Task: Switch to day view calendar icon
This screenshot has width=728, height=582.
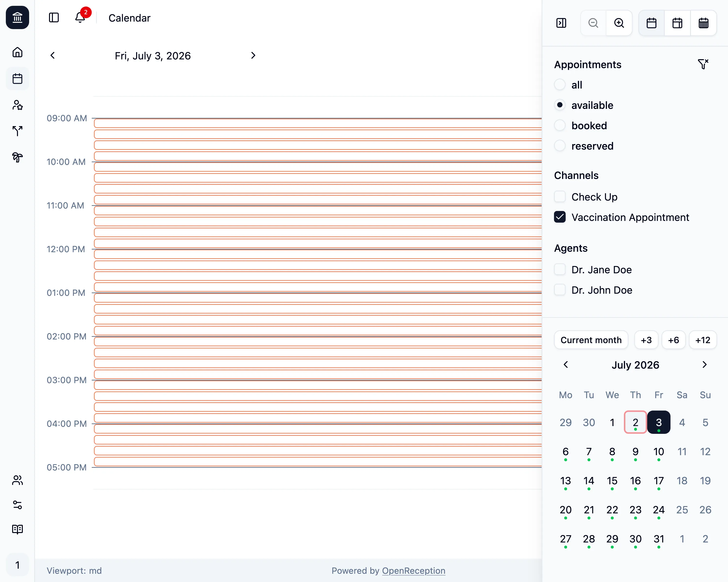Action: coord(651,23)
